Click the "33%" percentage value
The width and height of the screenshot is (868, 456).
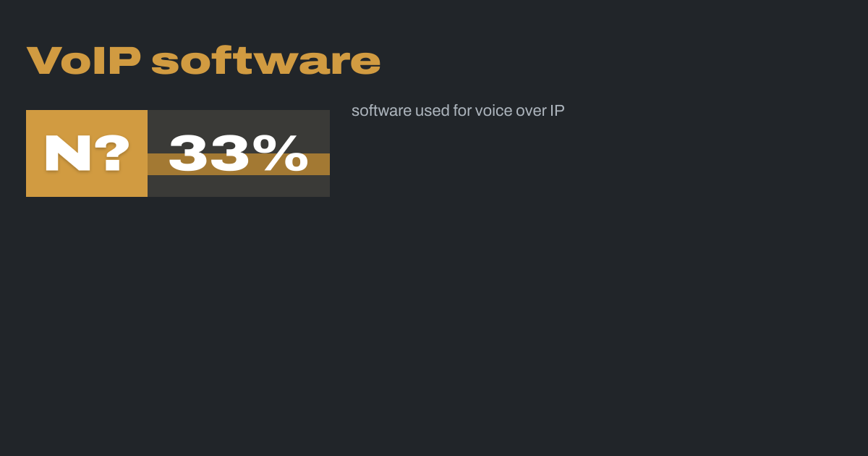(238, 153)
